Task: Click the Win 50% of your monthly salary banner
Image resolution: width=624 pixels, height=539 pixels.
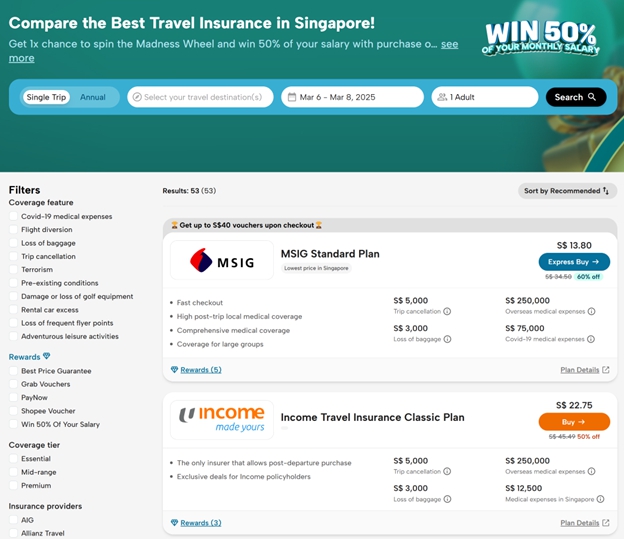Action: click(540, 39)
